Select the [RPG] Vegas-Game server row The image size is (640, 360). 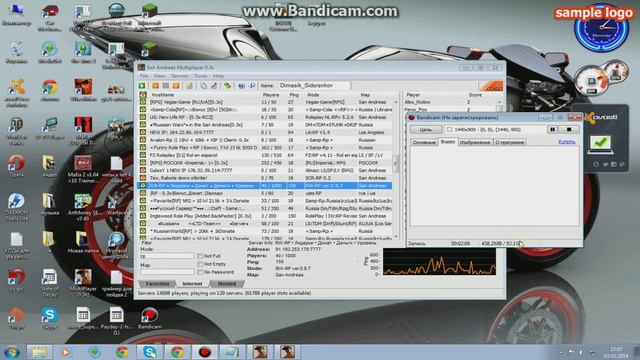[x=265, y=102]
